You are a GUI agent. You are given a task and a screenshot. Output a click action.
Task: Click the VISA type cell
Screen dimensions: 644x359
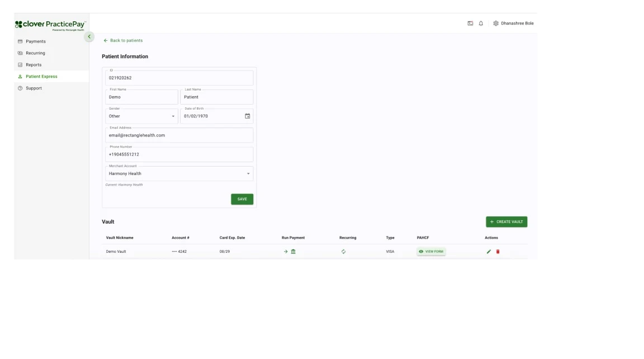tap(390, 252)
